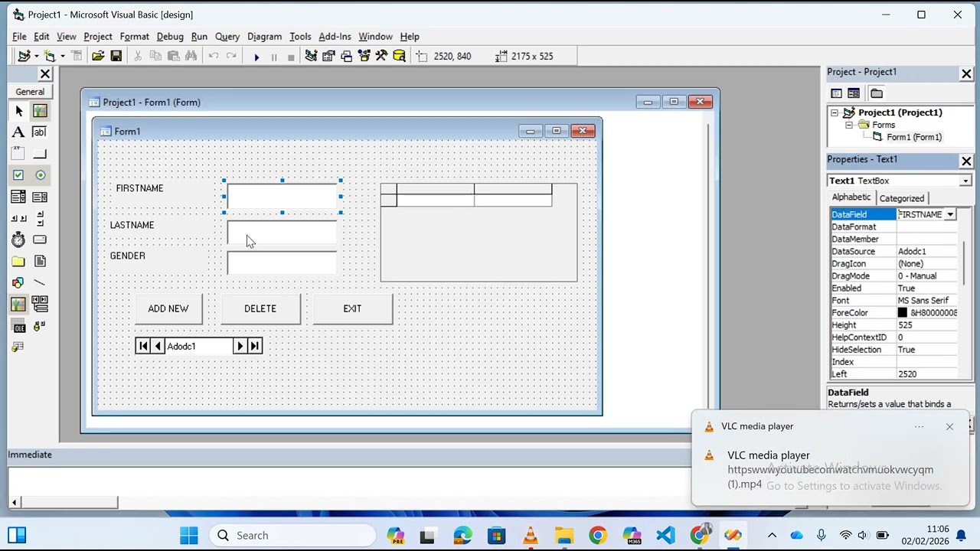Click the Adodc1 move-first arrow
This screenshot has width=980, height=551.
coord(143,347)
